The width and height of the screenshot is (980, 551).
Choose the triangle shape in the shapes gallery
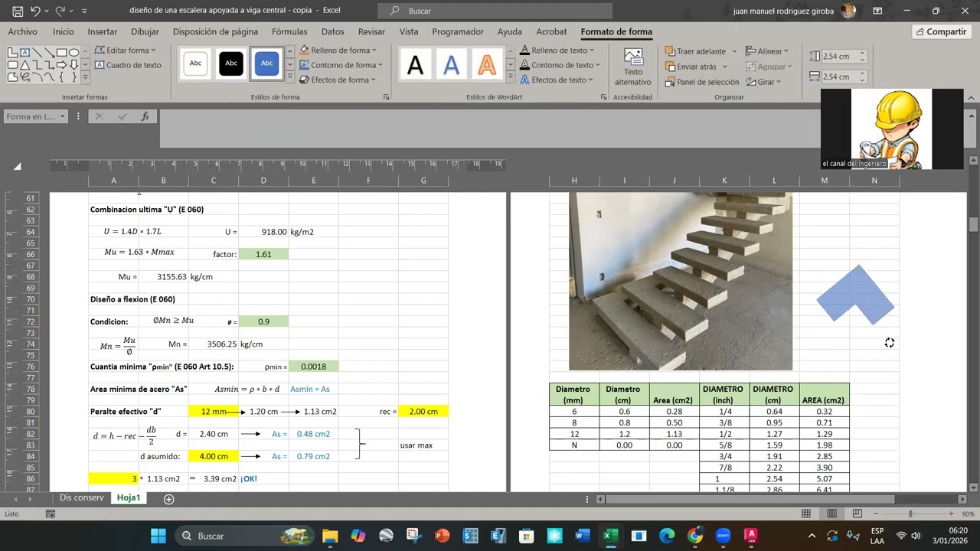click(x=24, y=64)
